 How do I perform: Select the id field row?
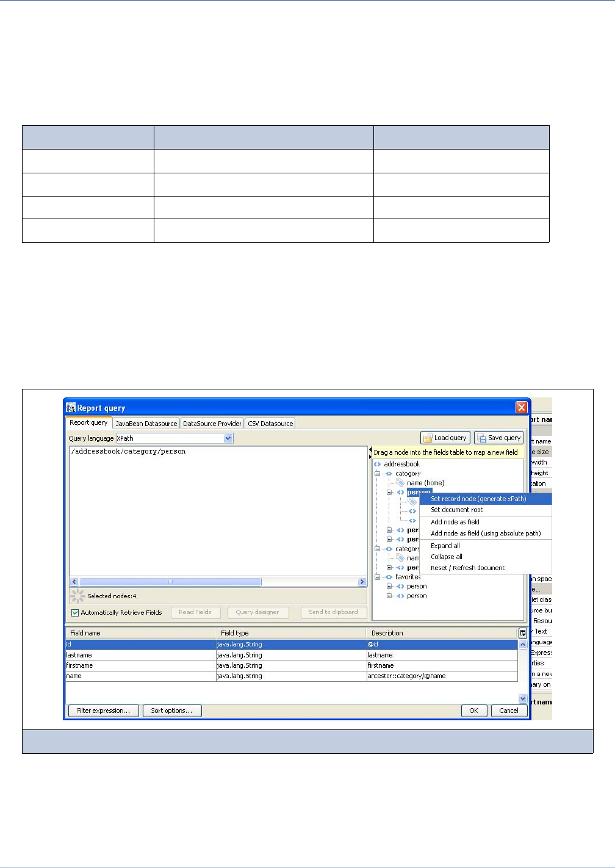point(292,644)
